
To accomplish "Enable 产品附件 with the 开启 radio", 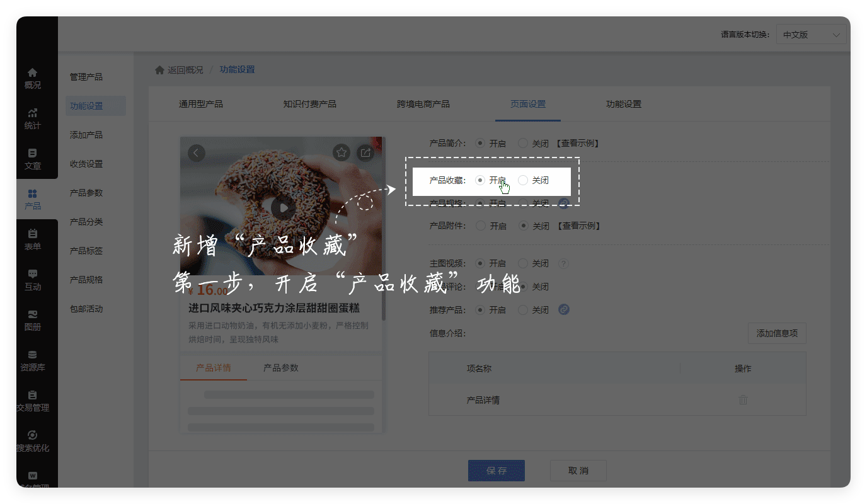I will 481,226.
